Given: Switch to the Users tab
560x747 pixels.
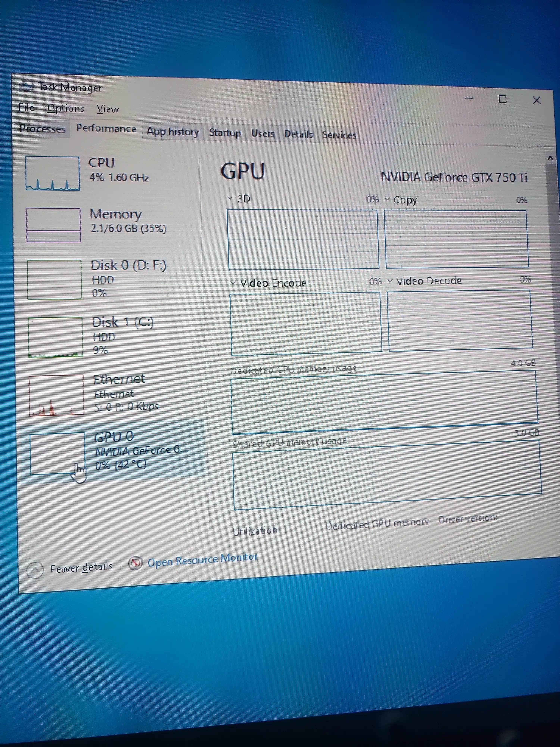Looking at the screenshot, I should tap(263, 134).
